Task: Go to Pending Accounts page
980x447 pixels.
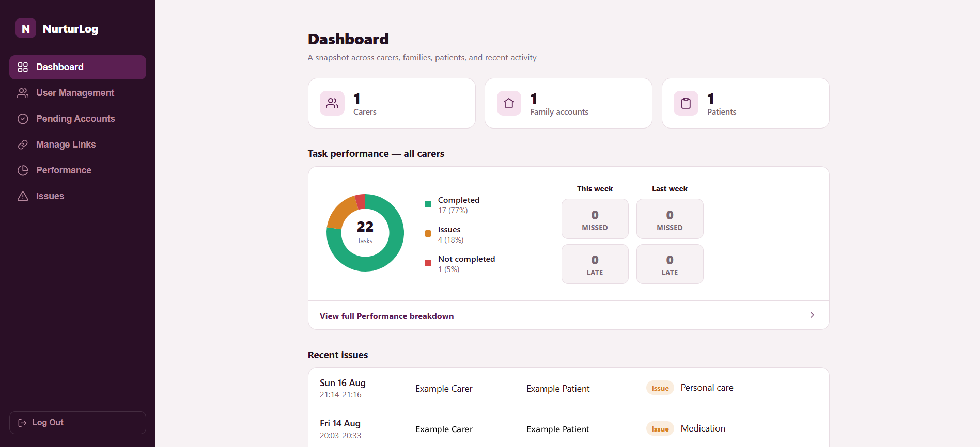Action: click(x=77, y=119)
